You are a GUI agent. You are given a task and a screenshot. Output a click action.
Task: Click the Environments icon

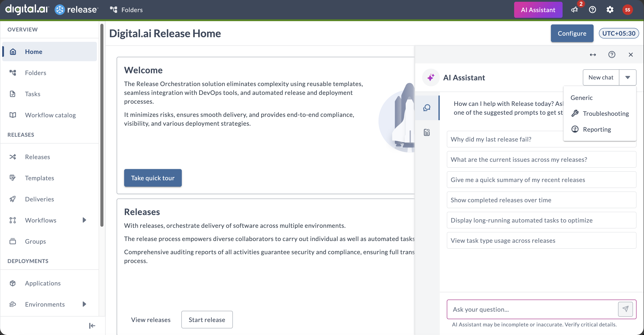click(x=13, y=304)
